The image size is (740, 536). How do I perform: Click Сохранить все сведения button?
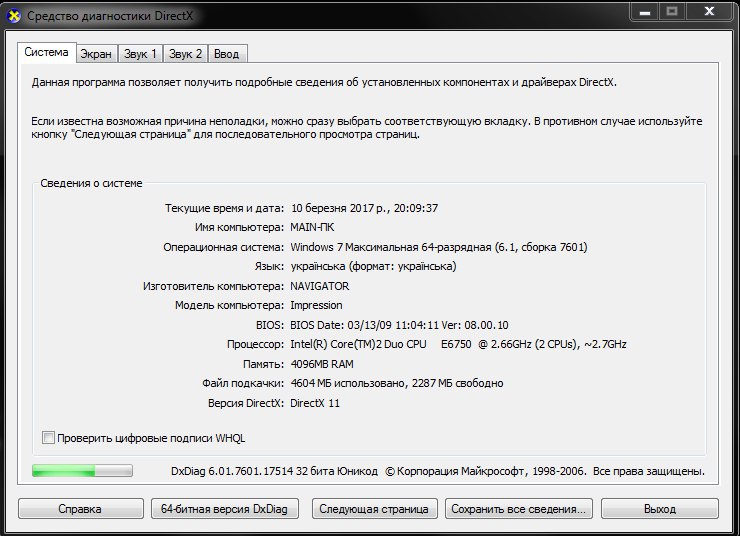pos(518,509)
